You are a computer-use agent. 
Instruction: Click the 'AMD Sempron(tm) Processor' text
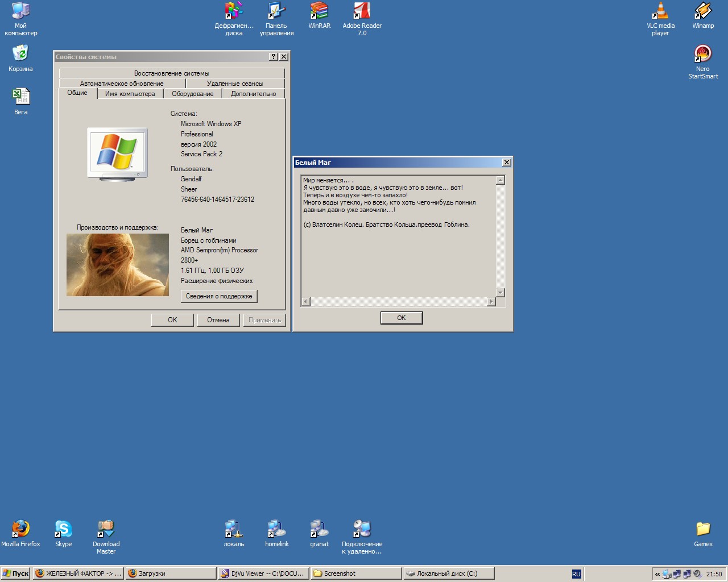click(220, 250)
